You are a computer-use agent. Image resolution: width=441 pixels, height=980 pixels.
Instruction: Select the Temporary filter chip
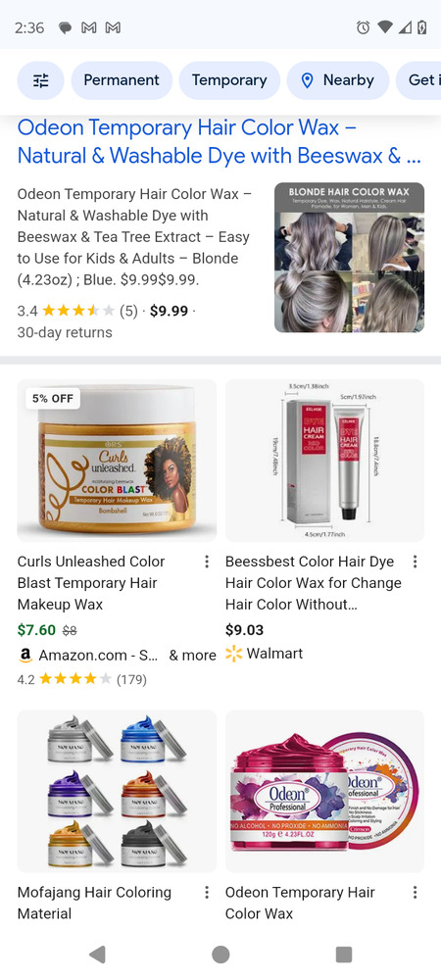pyautogui.click(x=229, y=80)
